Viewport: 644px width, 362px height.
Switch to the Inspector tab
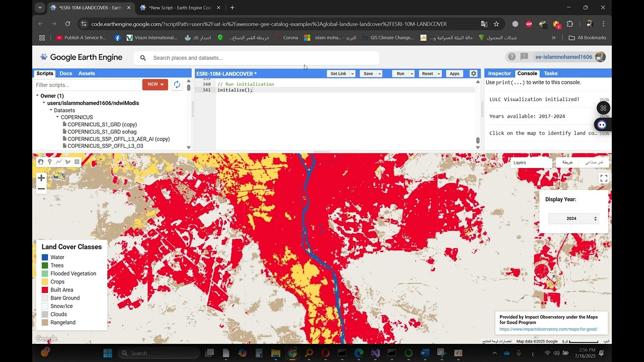500,73
